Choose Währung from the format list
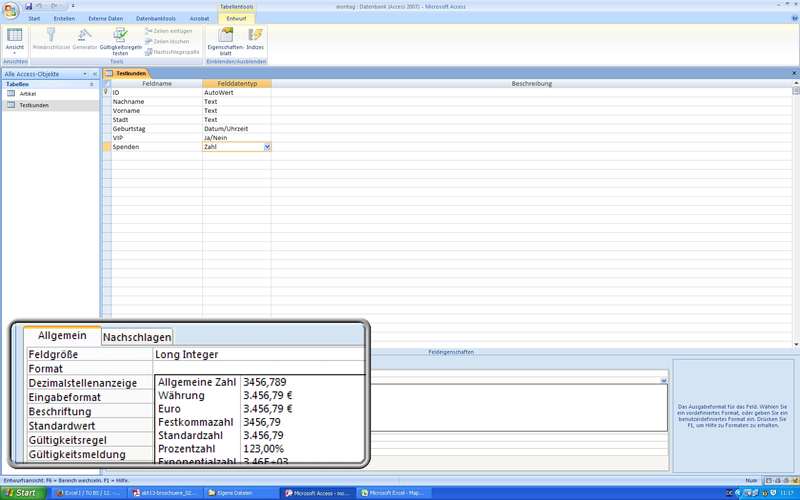 pyautogui.click(x=181, y=396)
